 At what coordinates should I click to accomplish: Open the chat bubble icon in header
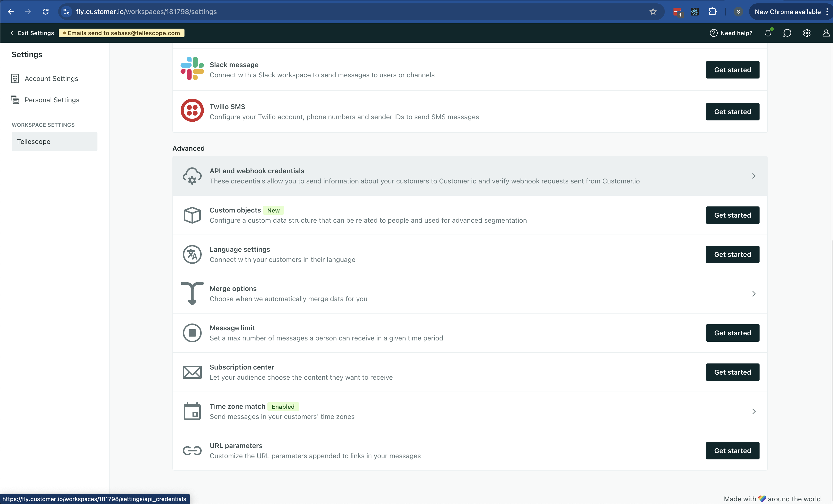(787, 33)
